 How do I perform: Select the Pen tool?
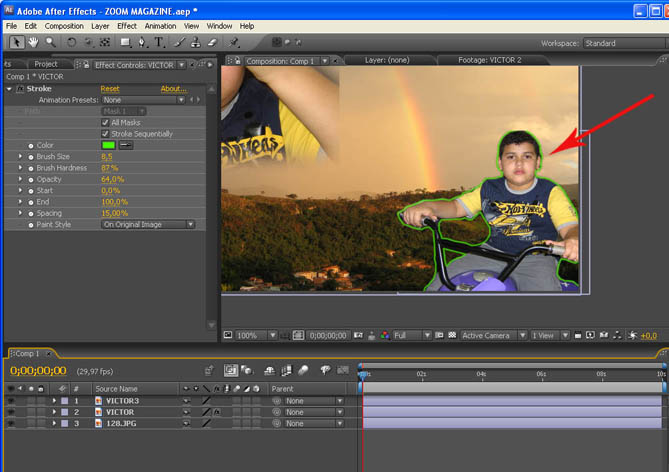(x=142, y=43)
